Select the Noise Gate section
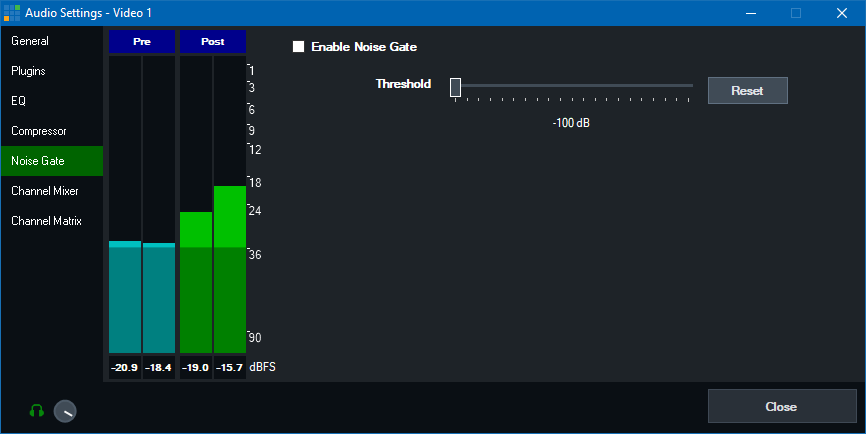The height and width of the screenshot is (434, 866). pyautogui.click(x=37, y=161)
